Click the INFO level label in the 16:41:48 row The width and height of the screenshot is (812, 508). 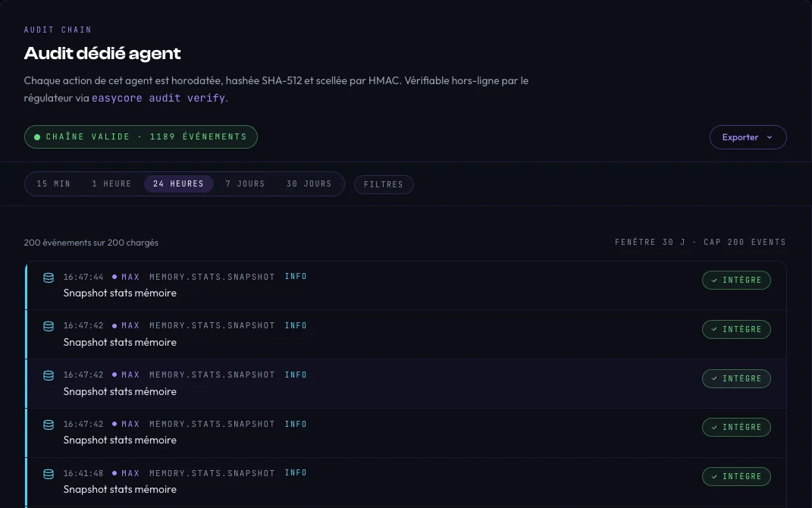pos(296,473)
